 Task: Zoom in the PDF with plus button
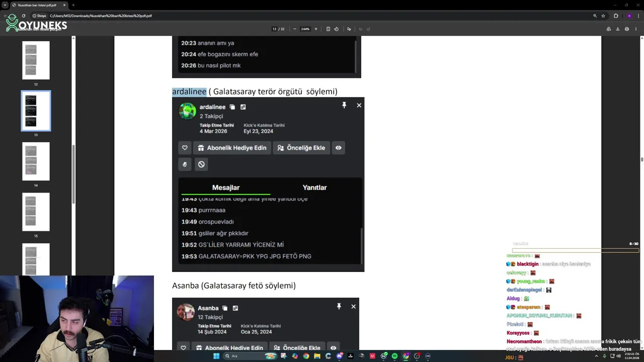coord(316,29)
